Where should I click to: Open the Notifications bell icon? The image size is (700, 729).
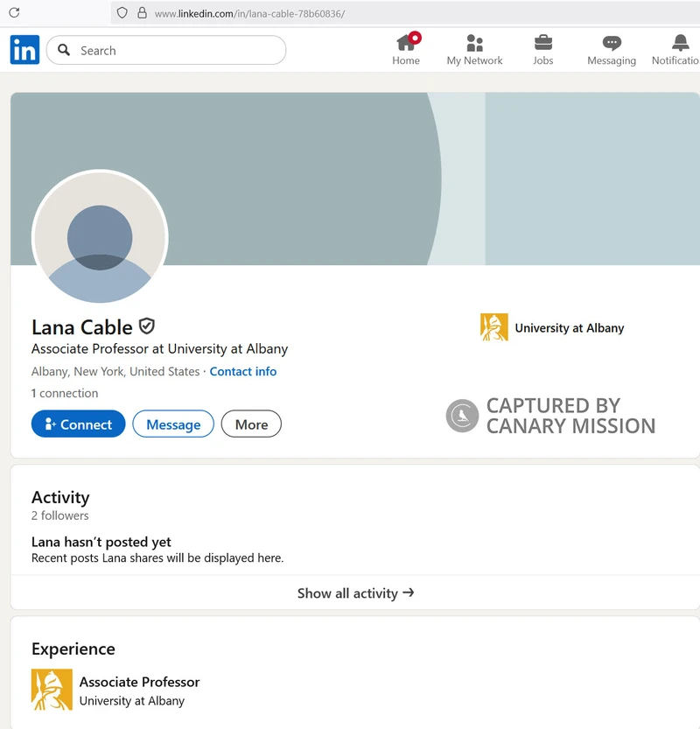[681, 43]
